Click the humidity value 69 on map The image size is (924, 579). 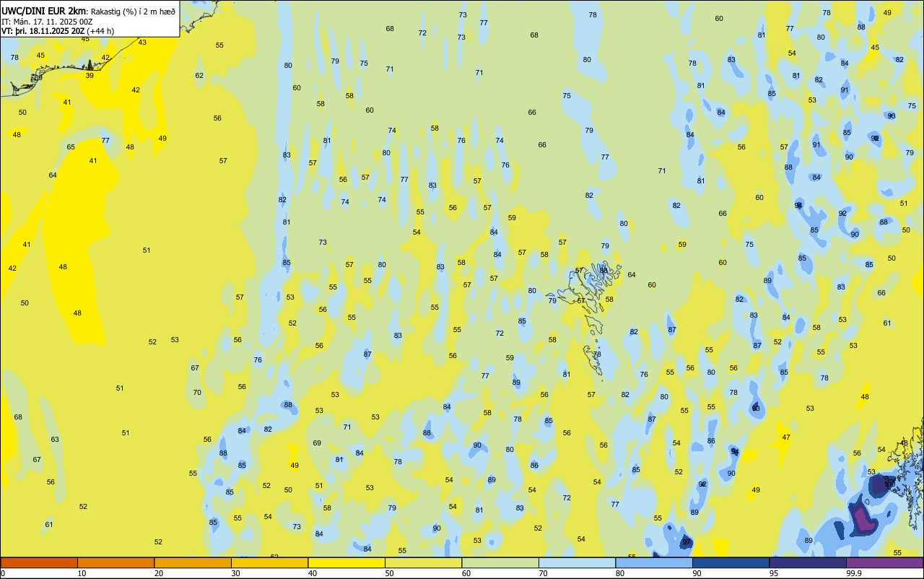pos(317,443)
